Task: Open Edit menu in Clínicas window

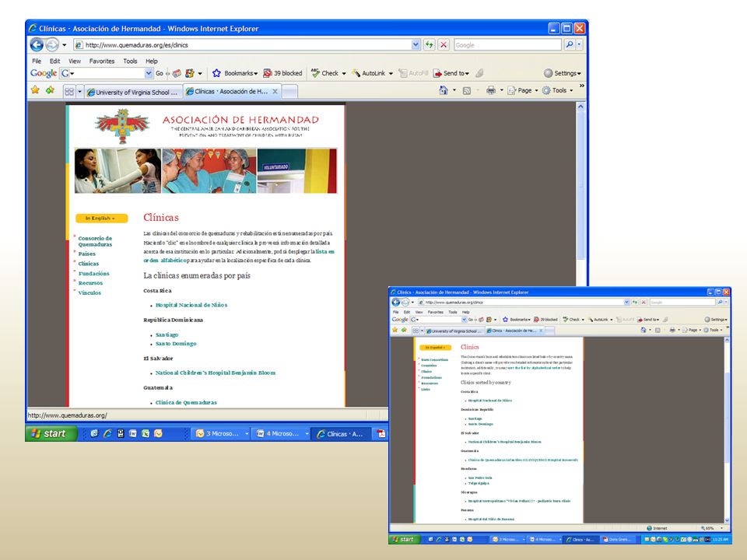Action: [x=54, y=61]
